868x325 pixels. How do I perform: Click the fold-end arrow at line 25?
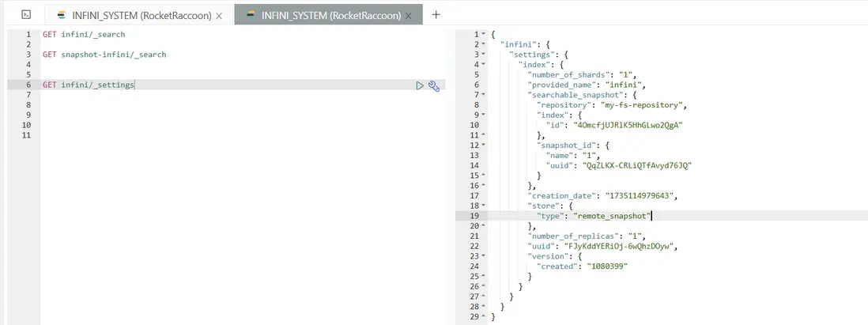click(x=484, y=276)
